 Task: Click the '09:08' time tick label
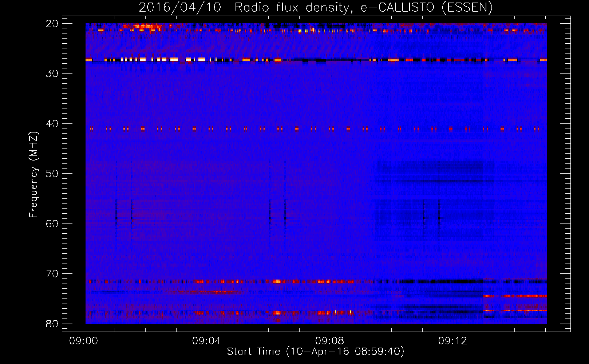[x=330, y=341]
